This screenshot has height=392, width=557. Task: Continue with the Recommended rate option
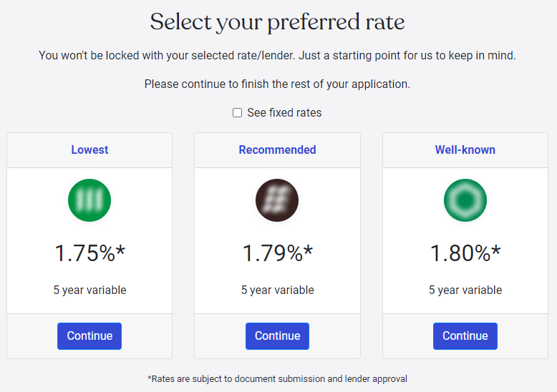pos(277,336)
